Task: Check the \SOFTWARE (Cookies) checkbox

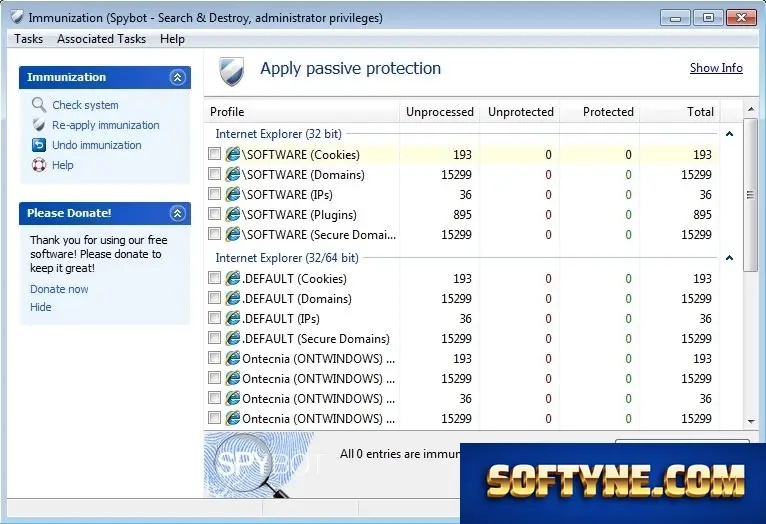Action: pyautogui.click(x=214, y=154)
